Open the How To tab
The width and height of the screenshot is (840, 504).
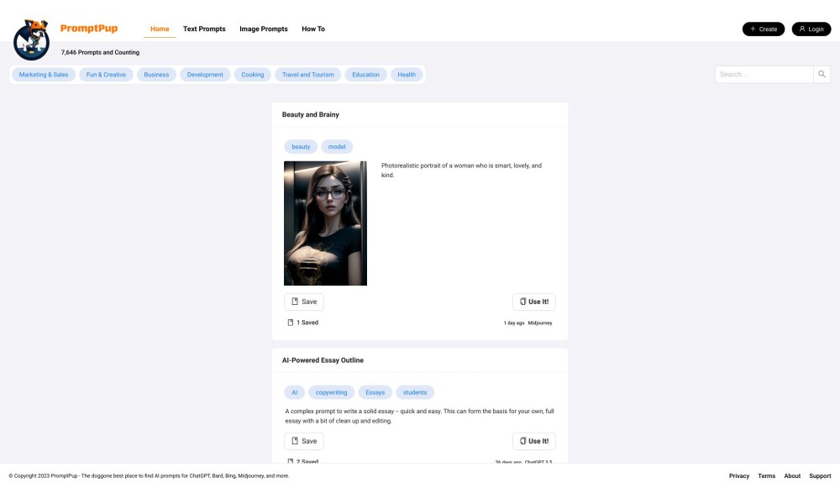click(x=313, y=29)
